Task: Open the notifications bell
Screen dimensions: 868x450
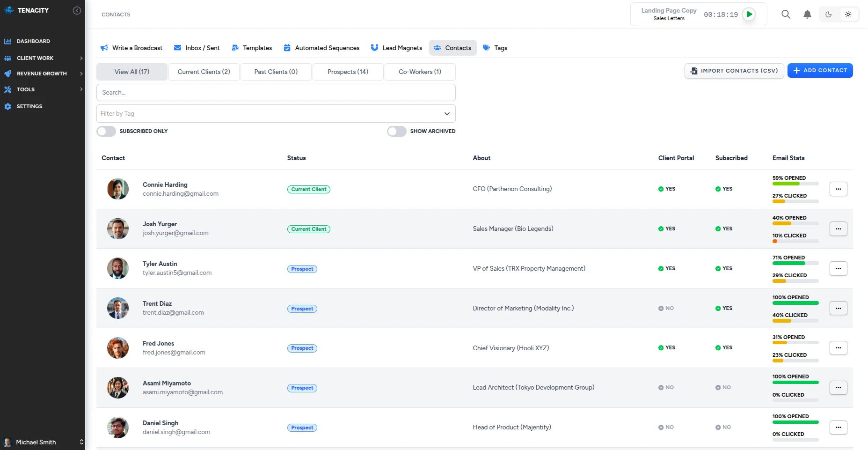Action: (x=807, y=15)
